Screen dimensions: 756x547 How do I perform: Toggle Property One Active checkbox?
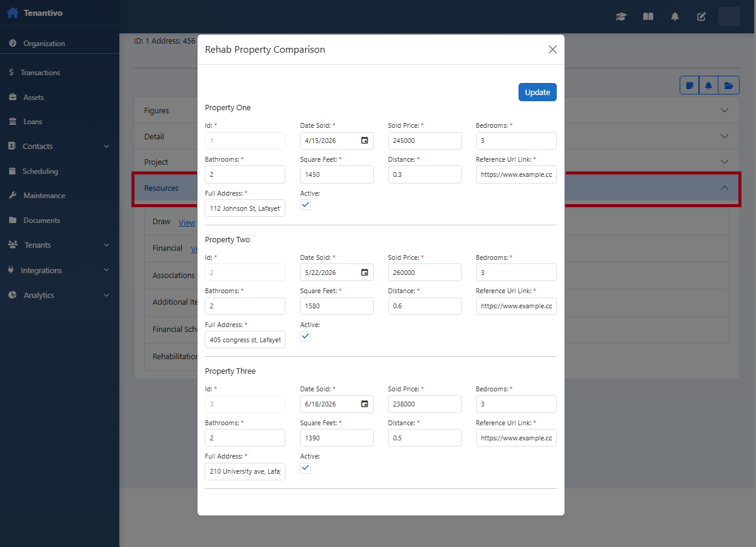305,205
